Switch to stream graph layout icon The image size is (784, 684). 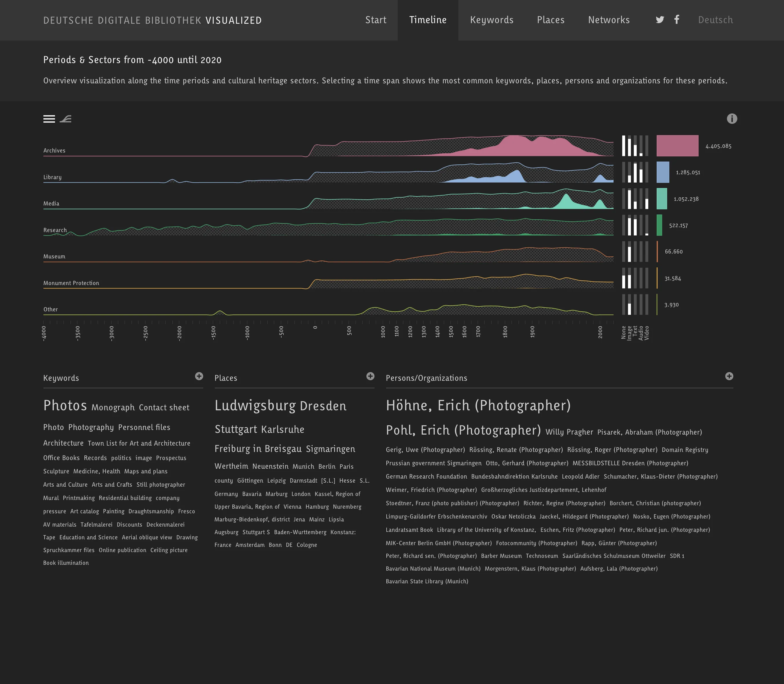[66, 119]
